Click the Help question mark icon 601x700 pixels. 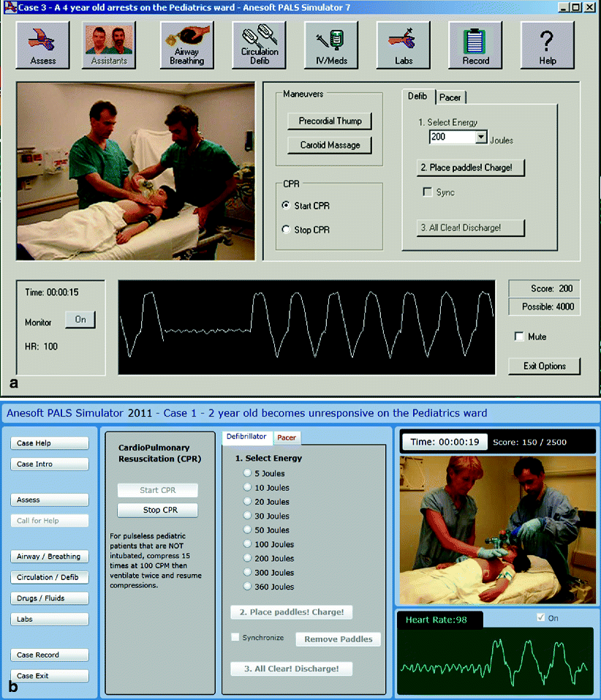pos(548,45)
